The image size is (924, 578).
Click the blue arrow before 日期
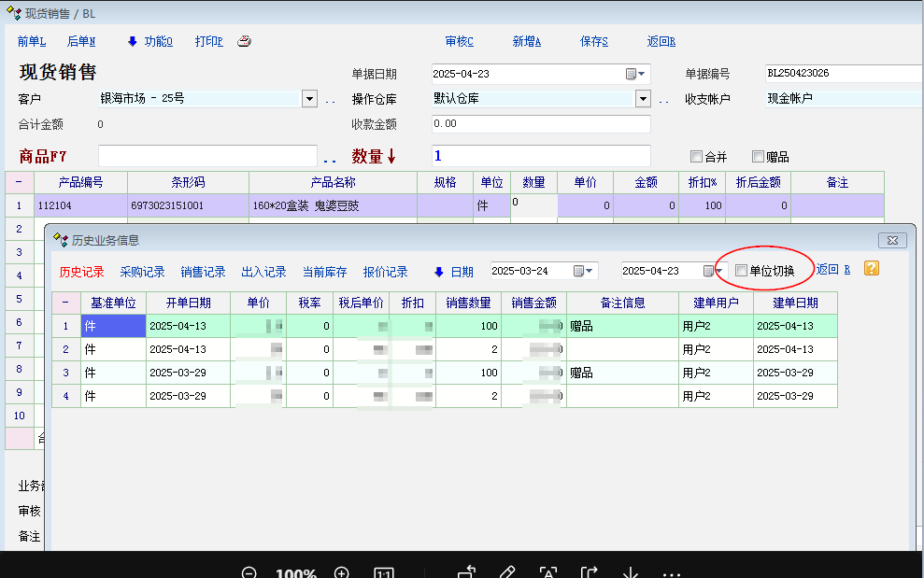pos(439,272)
